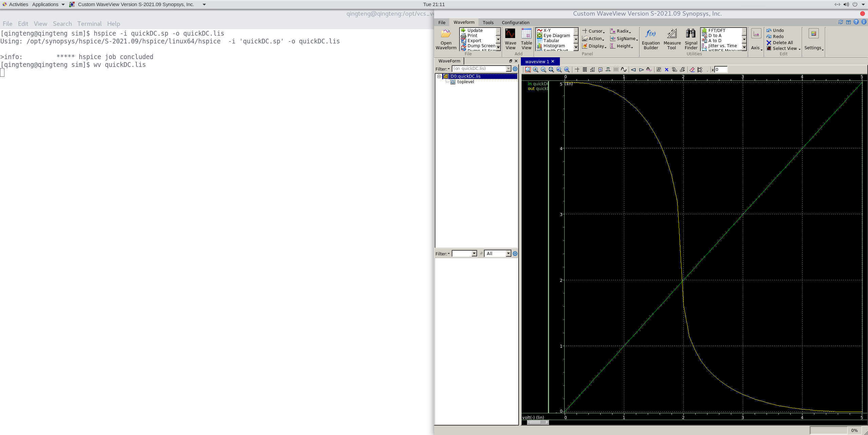Click the zoom out magnifier icon
This screenshot has height=435, width=868.
pyautogui.click(x=544, y=70)
